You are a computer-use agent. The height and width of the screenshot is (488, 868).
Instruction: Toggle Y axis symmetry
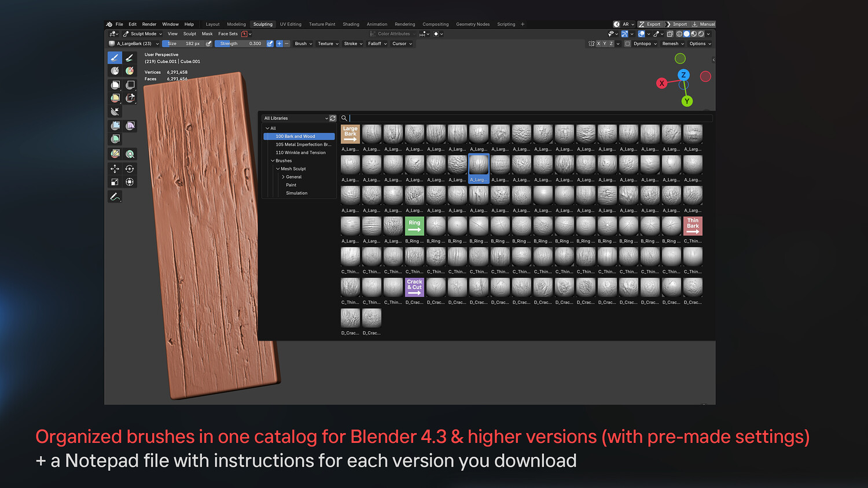605,43
